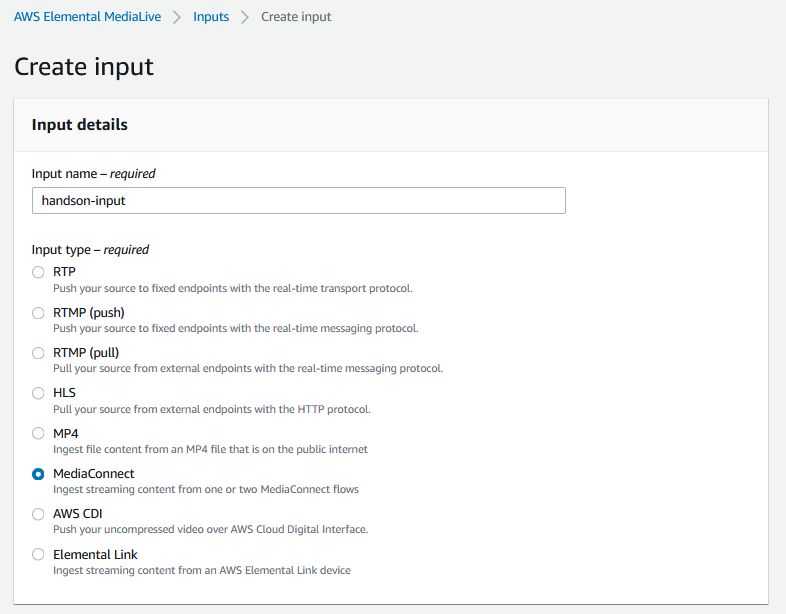Screen dimensions: 786x614
Task: Click the chevron after the Inputs breadcrumb
Action: (x=245, y=17)
